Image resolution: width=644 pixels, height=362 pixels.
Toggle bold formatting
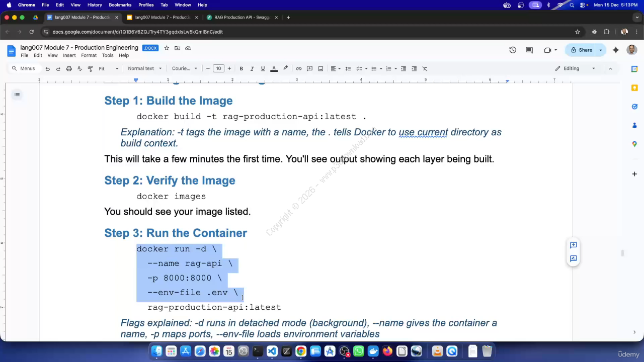tap(242, 68)
